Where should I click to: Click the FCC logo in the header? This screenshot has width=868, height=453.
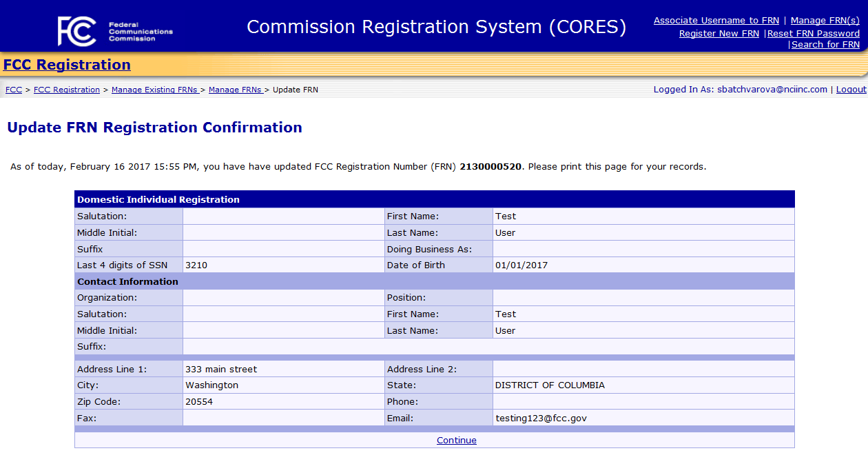point(115,30)
